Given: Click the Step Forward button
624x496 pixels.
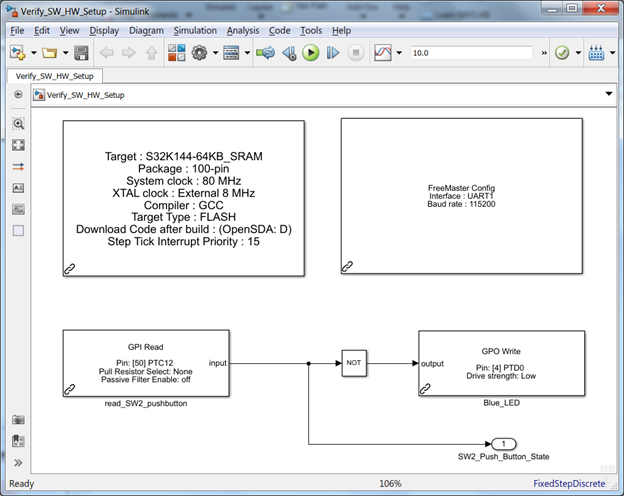Looking at the screenshot, I should click(x=333, y=53).
